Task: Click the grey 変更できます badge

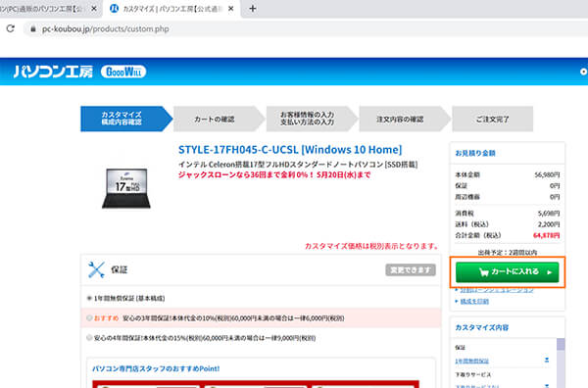Action: 411,269
